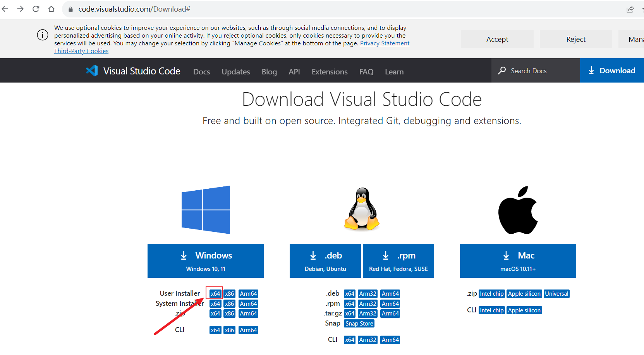Select Mac .zip Intel chip download
The height and width of the screenshot is (355, 644).
click(x=492, y=294)
